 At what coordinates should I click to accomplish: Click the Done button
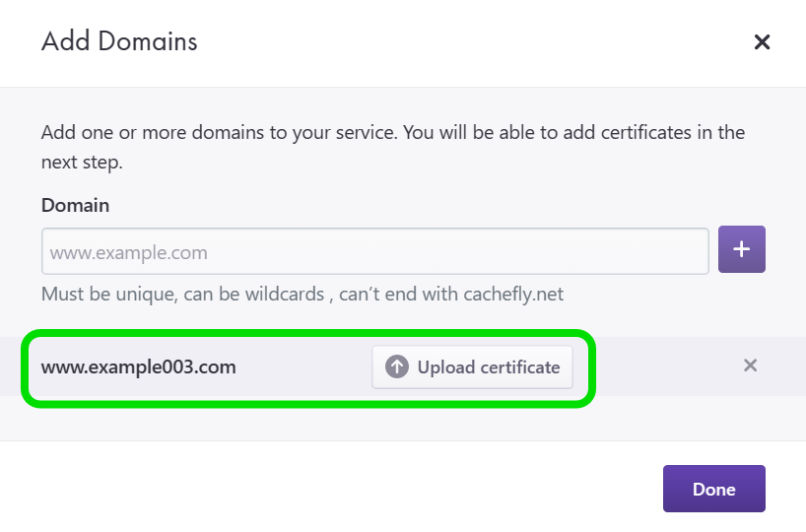coord(713,489)
